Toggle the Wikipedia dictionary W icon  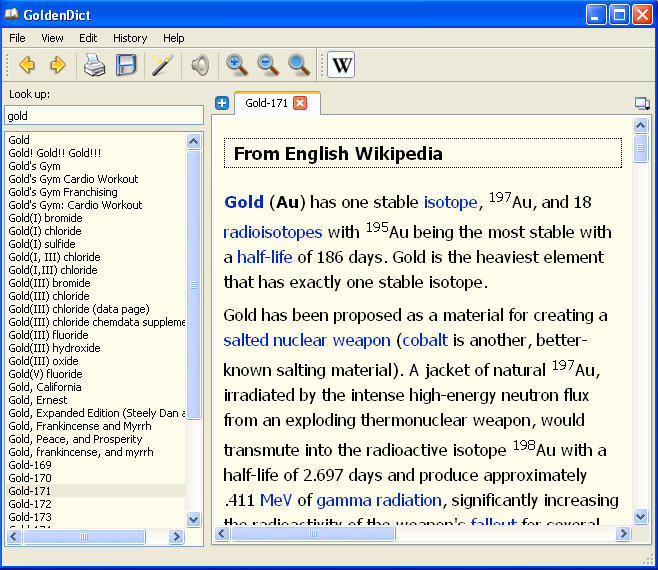click(341, 65)
